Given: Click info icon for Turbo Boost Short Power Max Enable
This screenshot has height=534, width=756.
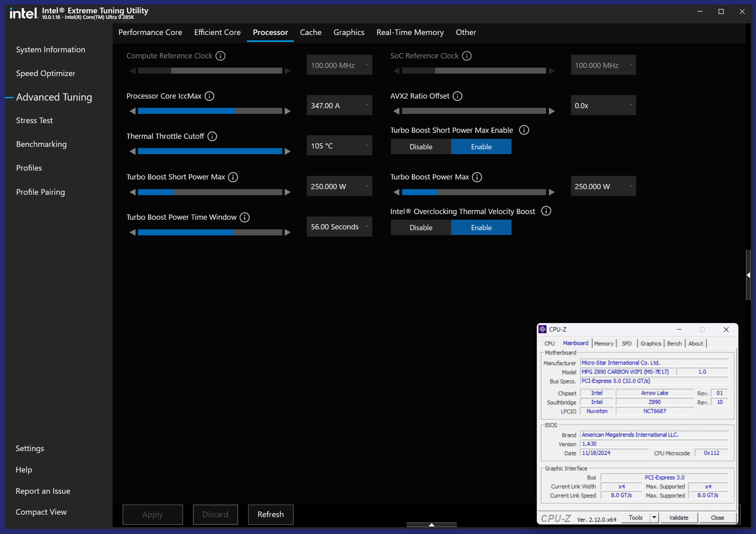Looking at the screenshot, I should click(x=524, y=130).
